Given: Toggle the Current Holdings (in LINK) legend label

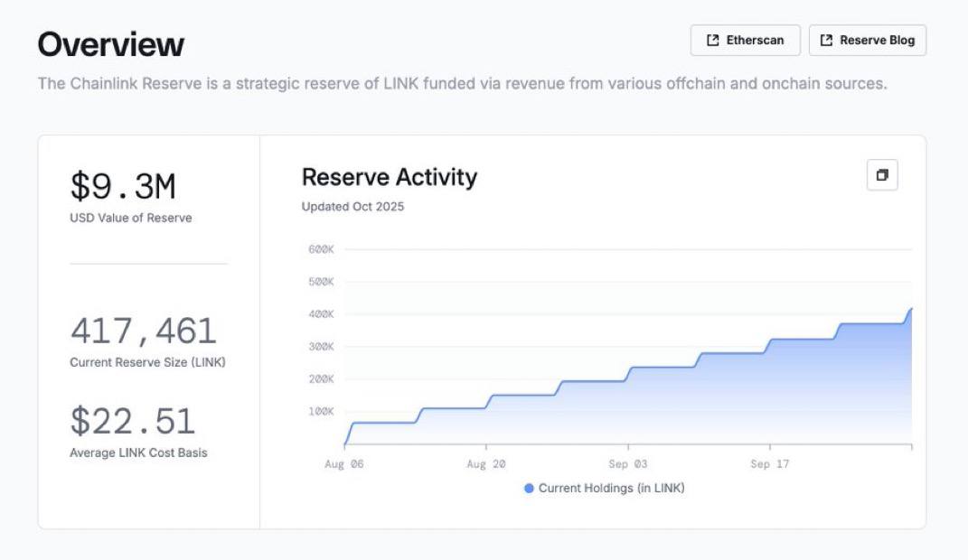Looking at the screenshot, I should (611, 489).
